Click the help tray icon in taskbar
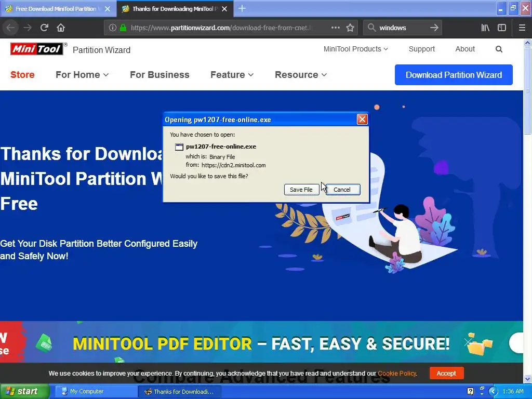532x399 pixels. pos(470,391)
